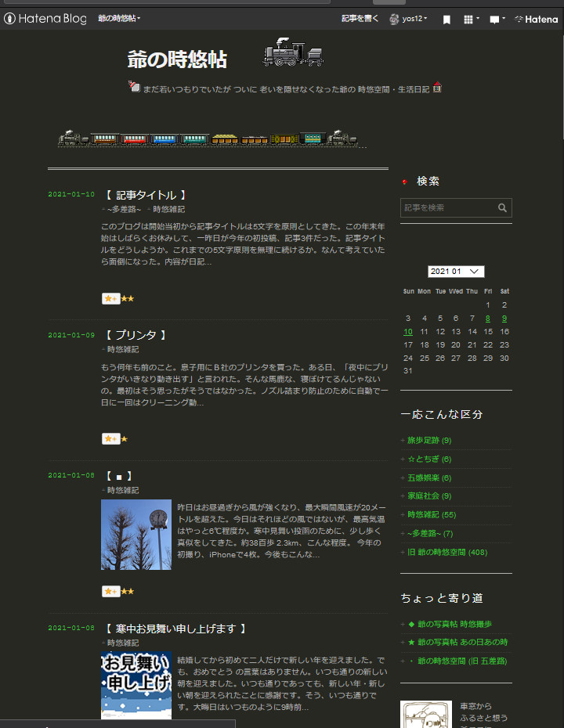Open the 爺の時悠帖 blog dropdown in header

(x=119, y=19)
